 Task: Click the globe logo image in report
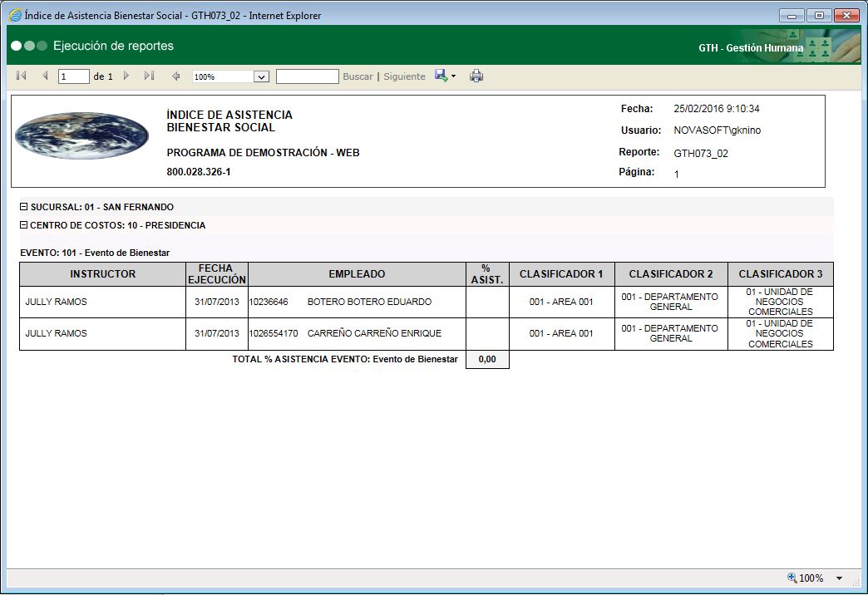pyautogui.click(x=81, y=136)
